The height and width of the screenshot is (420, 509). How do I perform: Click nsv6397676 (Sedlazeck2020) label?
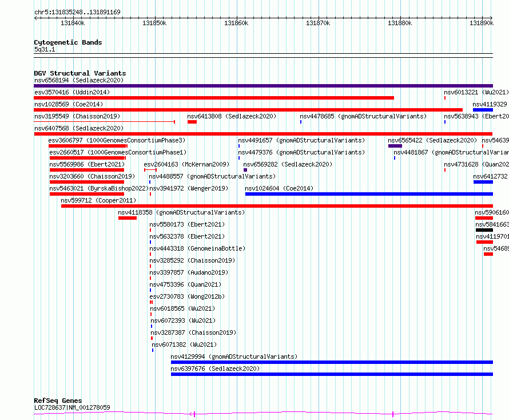tap(215, 369)
